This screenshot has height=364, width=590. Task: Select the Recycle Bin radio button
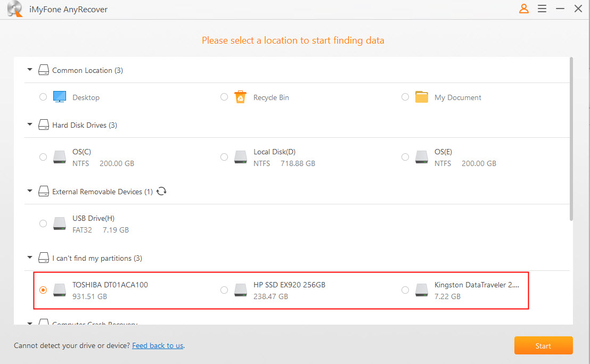tap(224, 97)
